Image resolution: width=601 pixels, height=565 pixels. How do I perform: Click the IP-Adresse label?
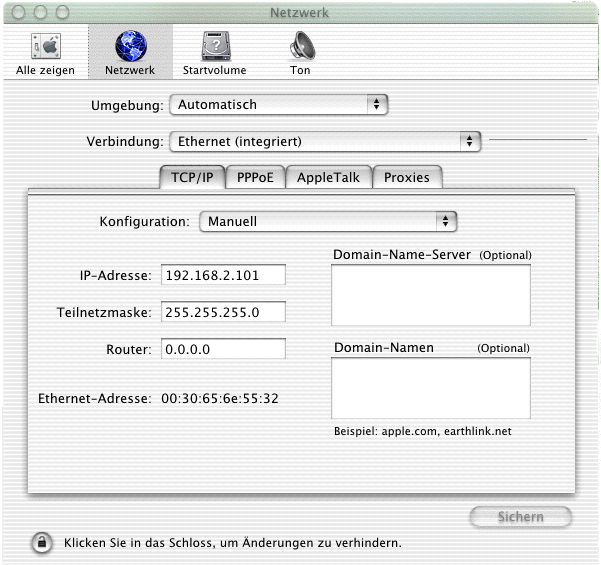[x=116, y=275]
